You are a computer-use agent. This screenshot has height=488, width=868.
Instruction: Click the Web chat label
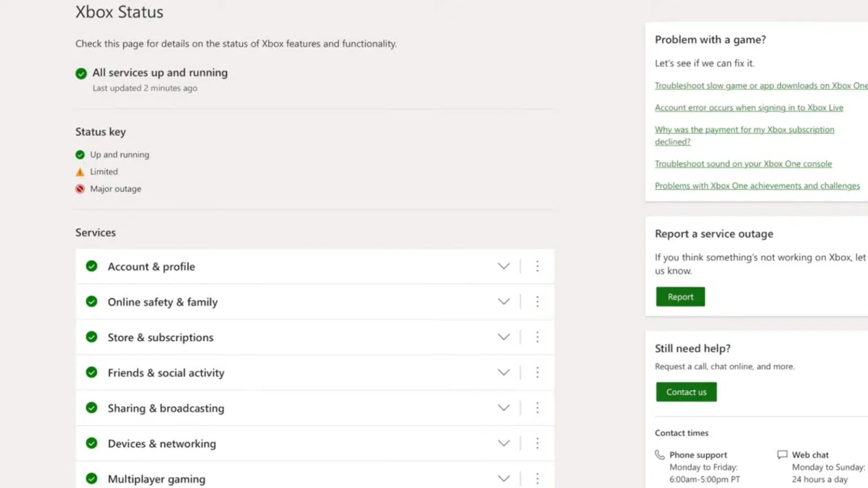(810, 455)
